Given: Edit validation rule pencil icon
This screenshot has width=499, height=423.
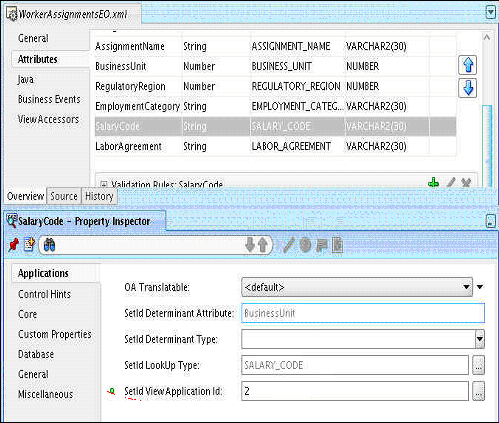Looking at the screenshot, I should tap(451, 183).
